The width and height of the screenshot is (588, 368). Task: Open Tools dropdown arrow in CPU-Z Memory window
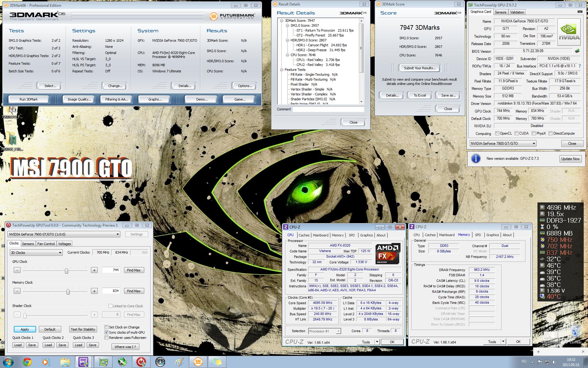click(503, 341)
